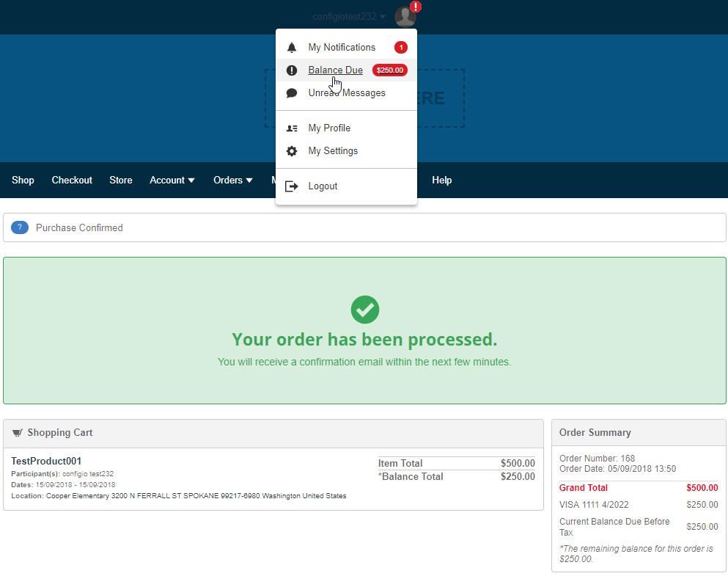
Task: Go to the Shop nav item
Action: (23, 181)
